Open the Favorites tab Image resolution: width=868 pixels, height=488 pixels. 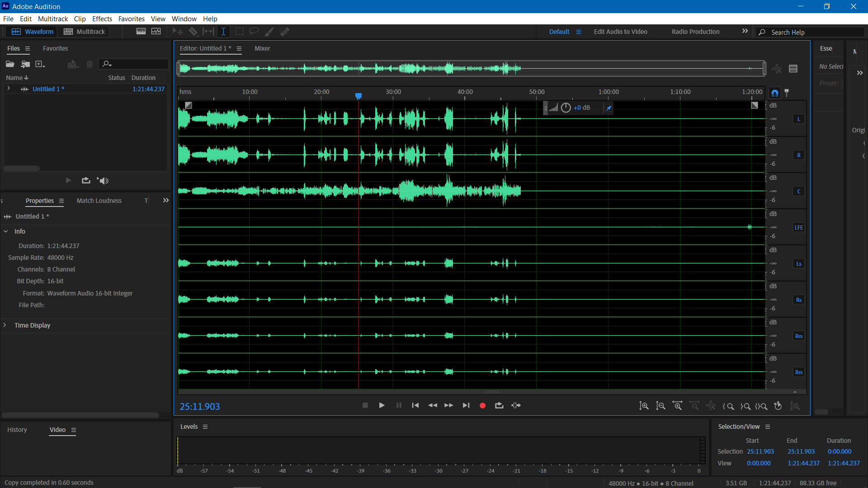tap(55, 48)
